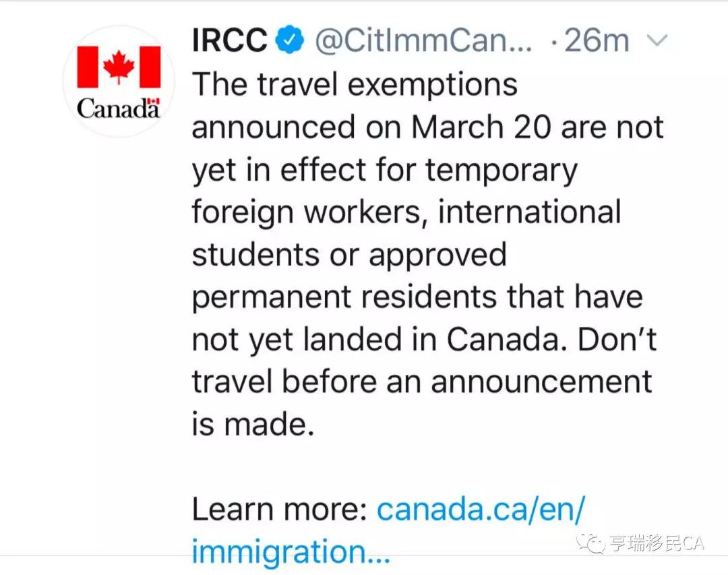Click the 'The travel exemptions' opening line

(355, 84)
